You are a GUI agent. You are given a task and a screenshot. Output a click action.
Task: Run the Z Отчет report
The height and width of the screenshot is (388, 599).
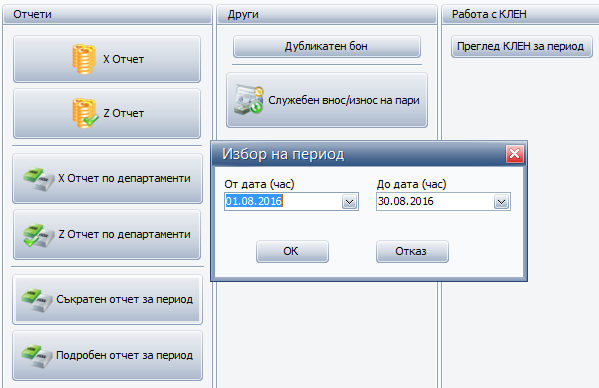click(107, 113)
